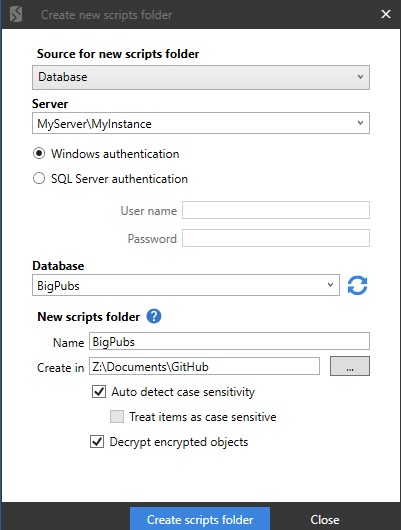
Task: Toggle Decrypt encrypted objects checkbox
Action: pos(97,441)
